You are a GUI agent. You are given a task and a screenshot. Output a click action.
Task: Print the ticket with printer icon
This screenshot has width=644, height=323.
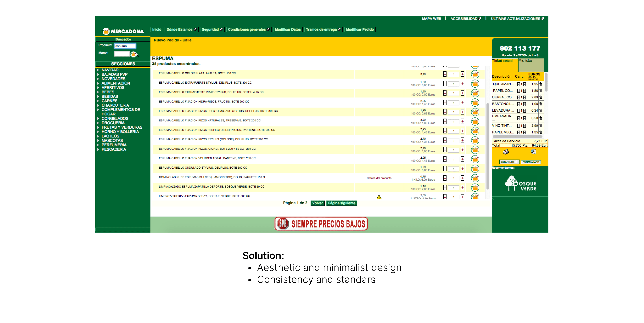pyautogui.click(x=506, y=152)
